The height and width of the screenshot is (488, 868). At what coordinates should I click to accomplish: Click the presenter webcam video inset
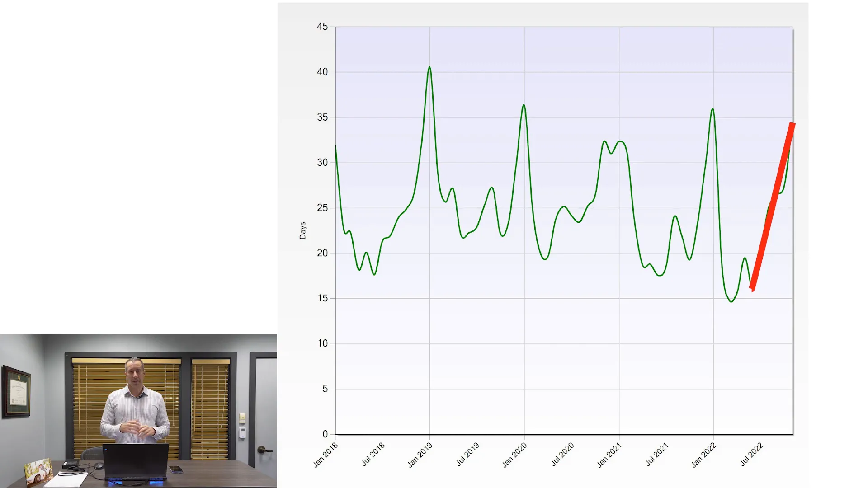click(138, 411)
